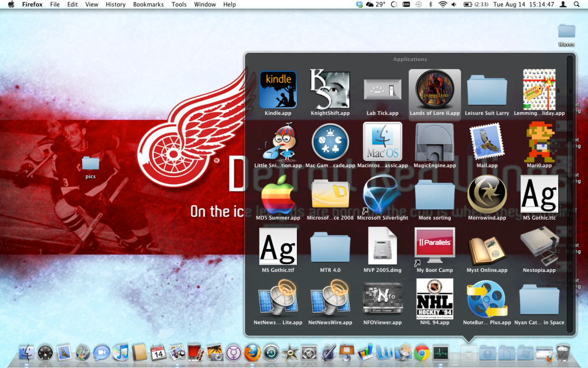Click the volume icon in the menu bar
The width and height of the screenshot is (588, 368).
coord(454,5)
